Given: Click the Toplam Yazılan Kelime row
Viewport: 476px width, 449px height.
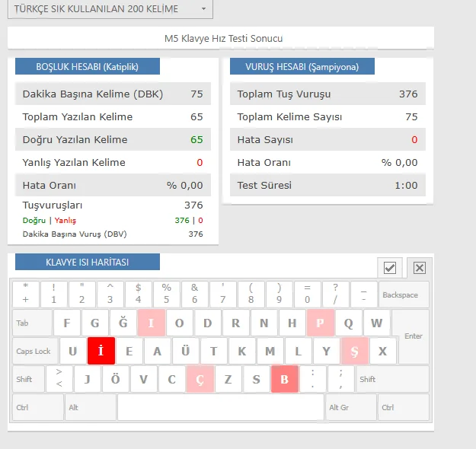Looking at the screenshot, I should (113, 116).
